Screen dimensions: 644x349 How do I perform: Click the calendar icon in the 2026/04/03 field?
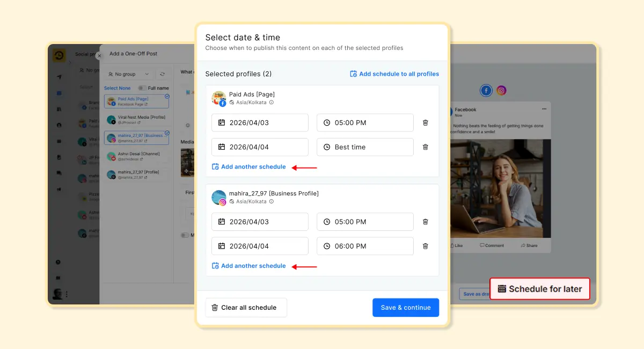222,122
